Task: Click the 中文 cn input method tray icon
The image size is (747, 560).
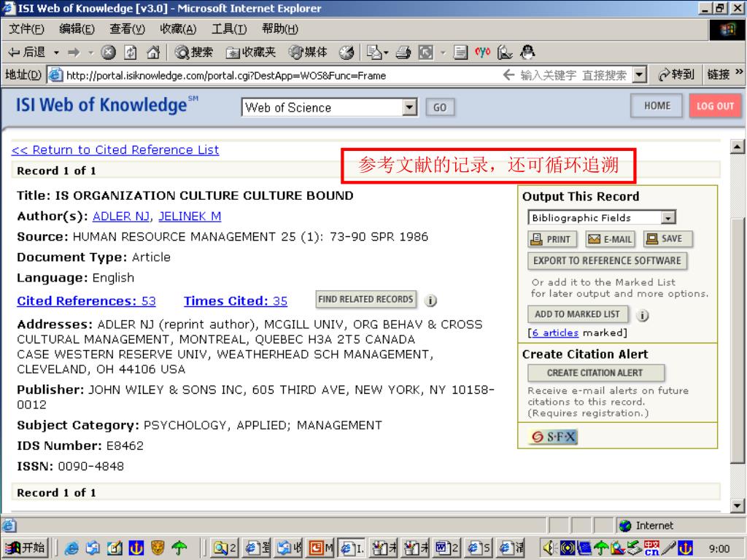Action: tap(651, 548)
